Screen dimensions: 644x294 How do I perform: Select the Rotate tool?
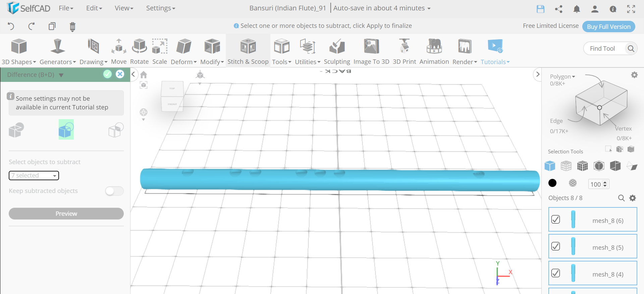pos(139,51)
